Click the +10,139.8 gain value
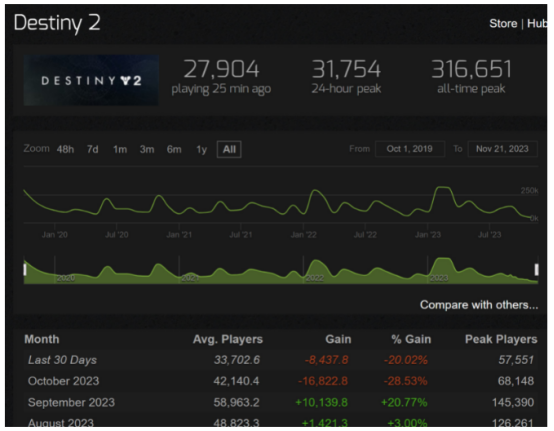 coord(322,402)
